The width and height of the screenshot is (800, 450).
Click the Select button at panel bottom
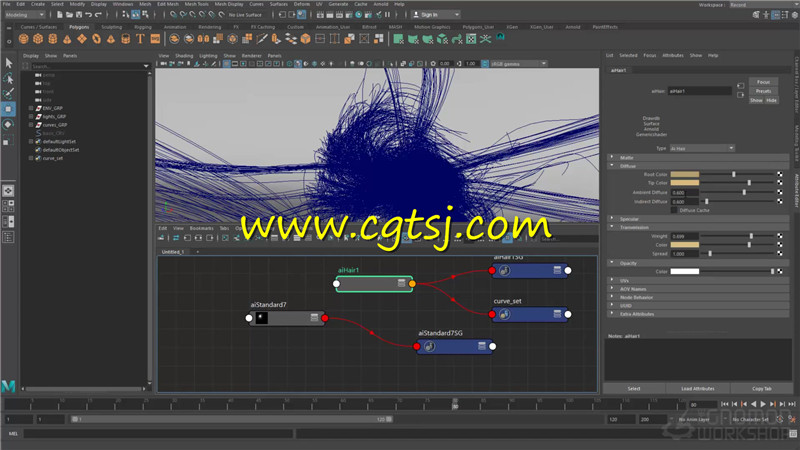[634, 389]
